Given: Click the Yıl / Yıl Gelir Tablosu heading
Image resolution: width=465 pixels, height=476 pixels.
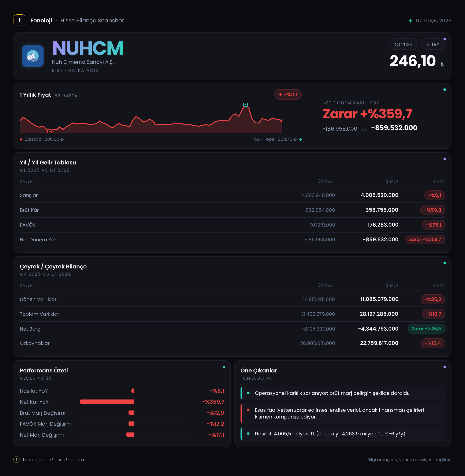Looking at the screenshot, I should (48, 163).
